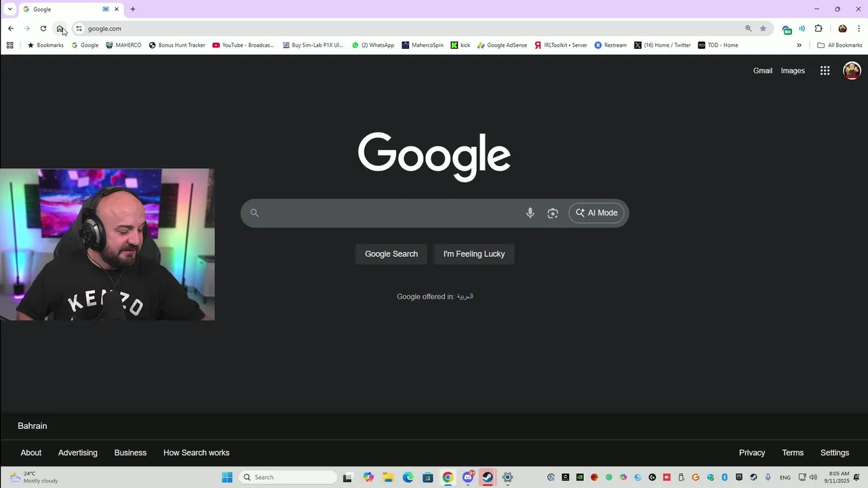Go to the browser home page
Screen dimensions: 868x488
point(60,28)
